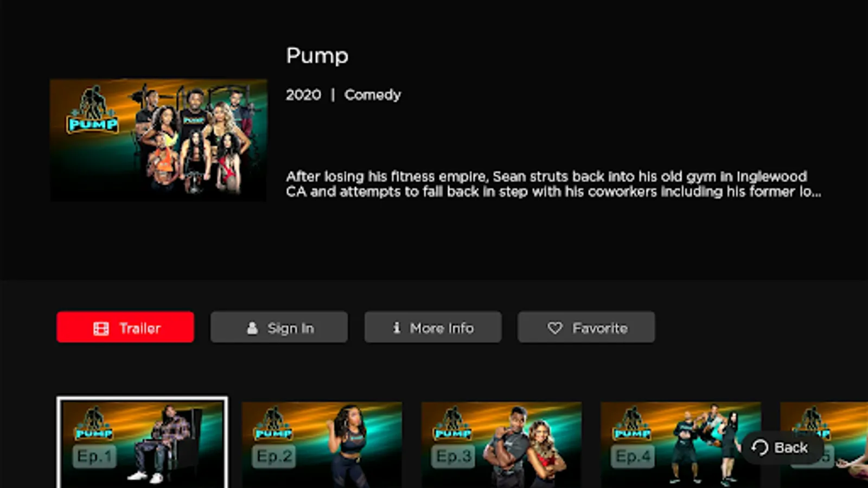Click the film icon on Trailer
868x488 pixels.
(x=101, y=329)
